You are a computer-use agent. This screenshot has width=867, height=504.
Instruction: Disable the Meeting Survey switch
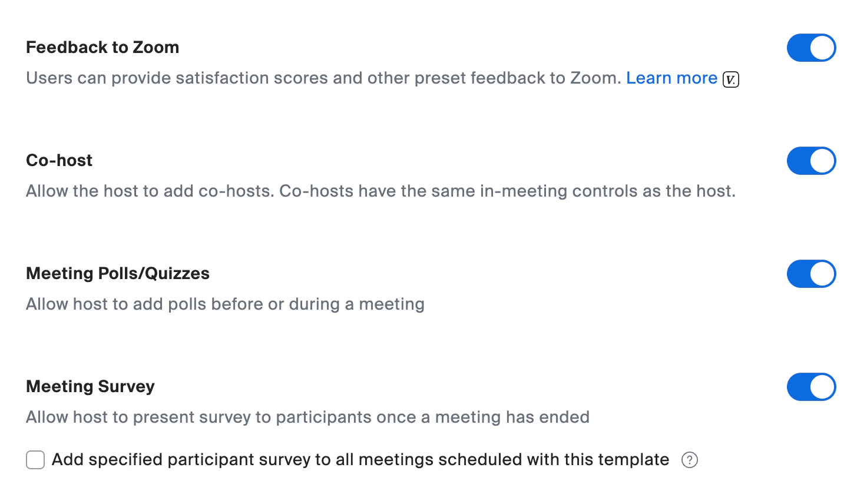[x=812, y=387]
